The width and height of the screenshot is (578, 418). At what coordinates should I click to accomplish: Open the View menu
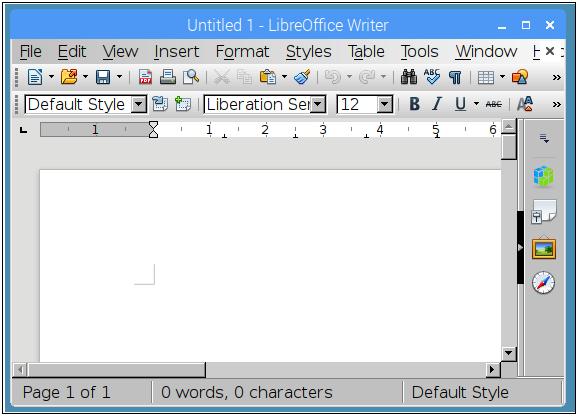pos(121,52)
